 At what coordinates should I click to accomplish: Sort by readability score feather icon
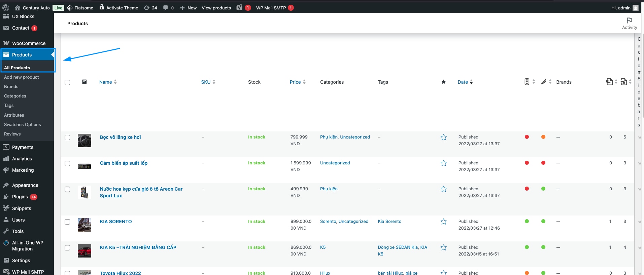coord(543,82)
